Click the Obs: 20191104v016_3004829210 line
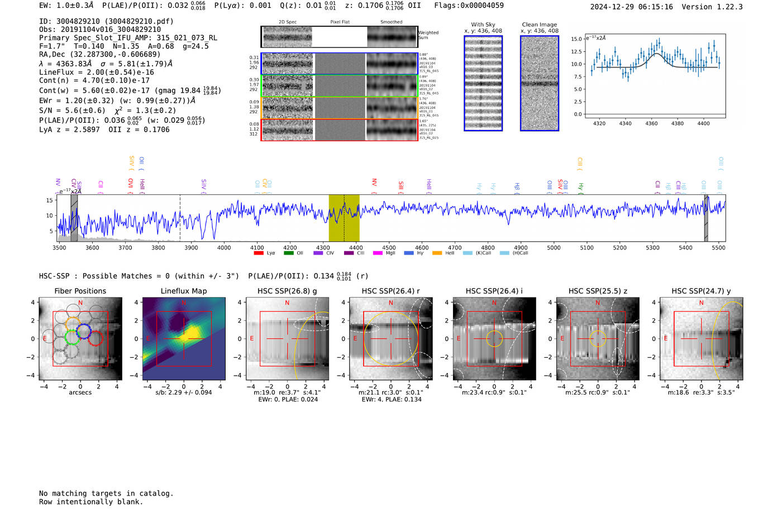 tap(100, 29)
